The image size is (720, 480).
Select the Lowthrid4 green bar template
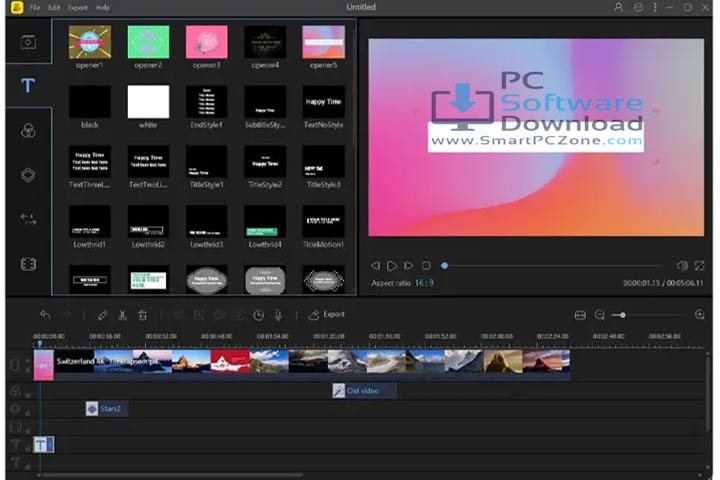click(265, 221)
